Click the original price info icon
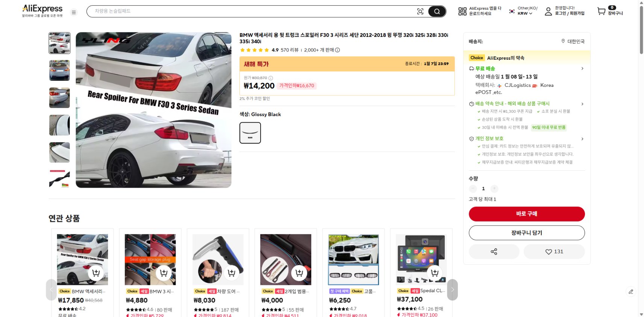 coord(271,78)
